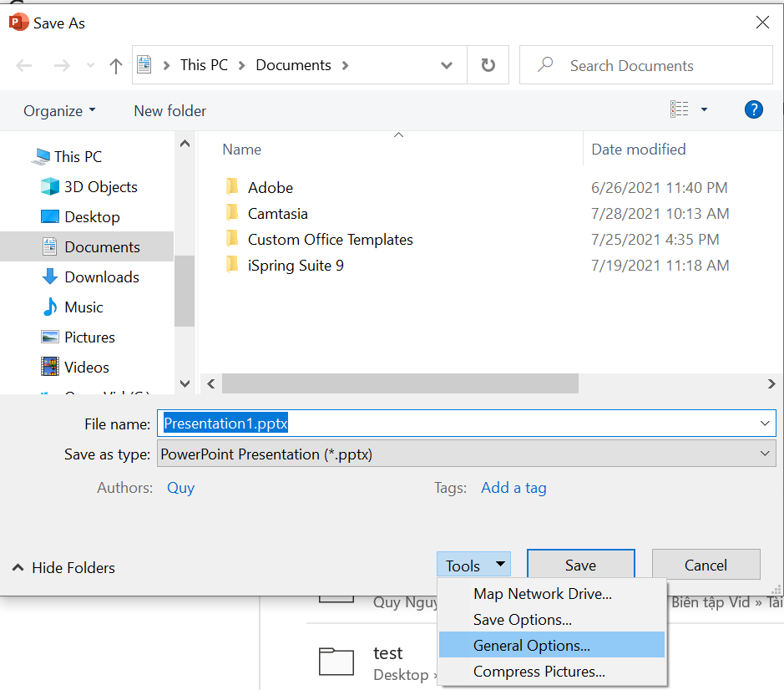Click the search magnifier icon
Viewport: 784px width, 690px height.
(545, 64)
